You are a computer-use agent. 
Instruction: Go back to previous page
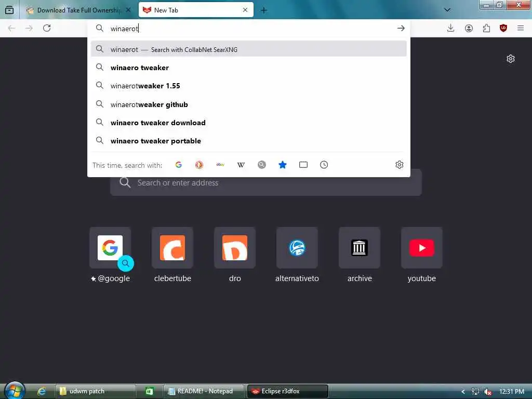(x=11, y=28)
